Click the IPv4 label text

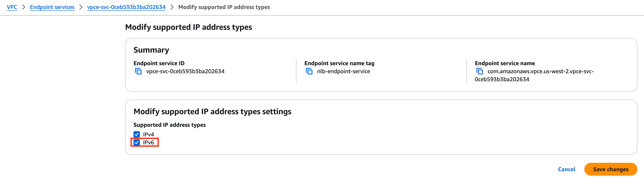pyautogui.click(x=148, y=134)
